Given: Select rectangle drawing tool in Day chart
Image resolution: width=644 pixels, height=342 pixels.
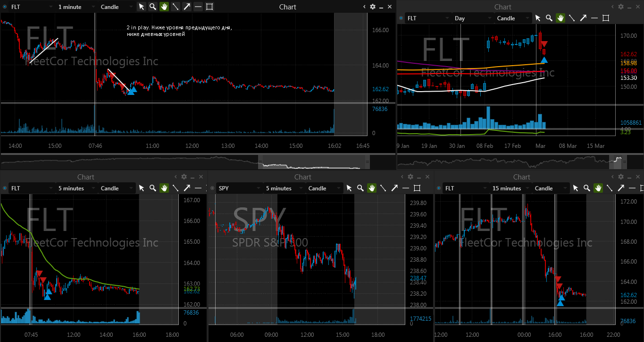Looking at the screenshot, I should [x=606, y=18].
